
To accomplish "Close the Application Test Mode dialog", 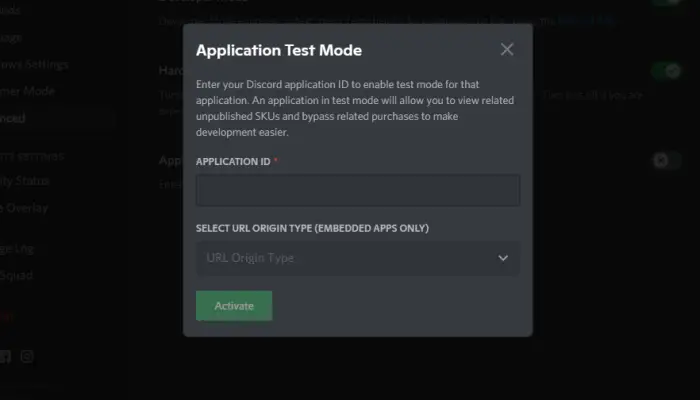I will click(507, 49).
